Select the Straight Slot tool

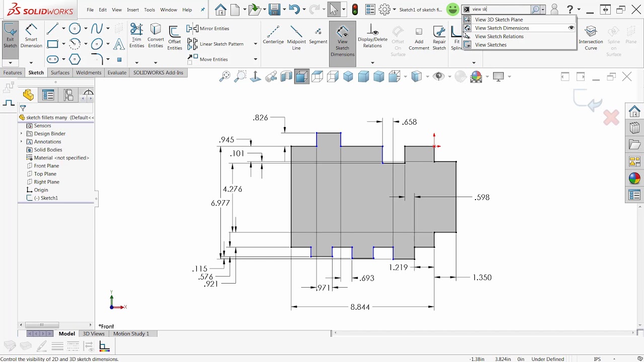[52, 59]
